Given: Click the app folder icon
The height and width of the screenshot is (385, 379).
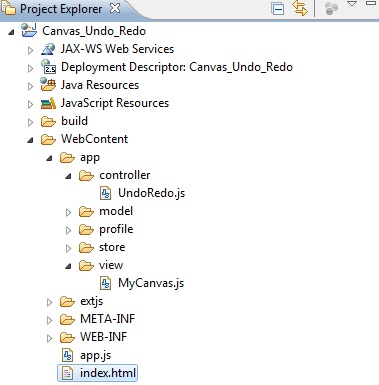Looking at the screenshot, I should [67, 157].
